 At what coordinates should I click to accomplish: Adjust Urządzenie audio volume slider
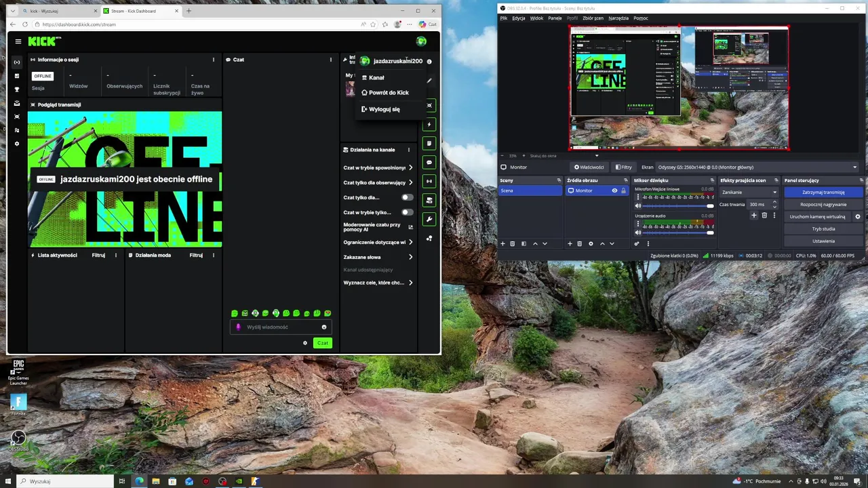pos(678,232)
